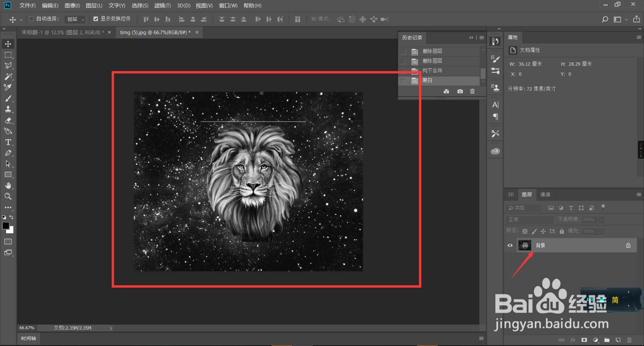This screenshot has width=644, height=346.
Task: Toggle lock transparent pixels icon
Action: click(525, 231)
